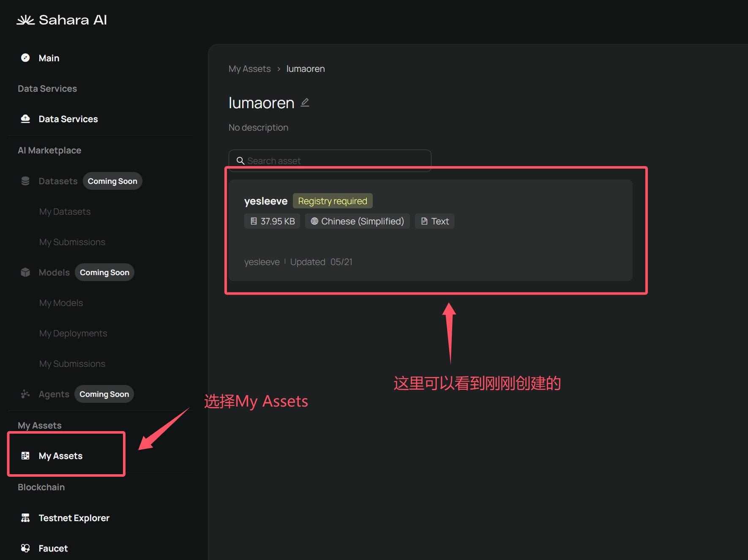Click the Data Services cloud upload icon
Screen dimensions: 748x560
coord(25,119)
